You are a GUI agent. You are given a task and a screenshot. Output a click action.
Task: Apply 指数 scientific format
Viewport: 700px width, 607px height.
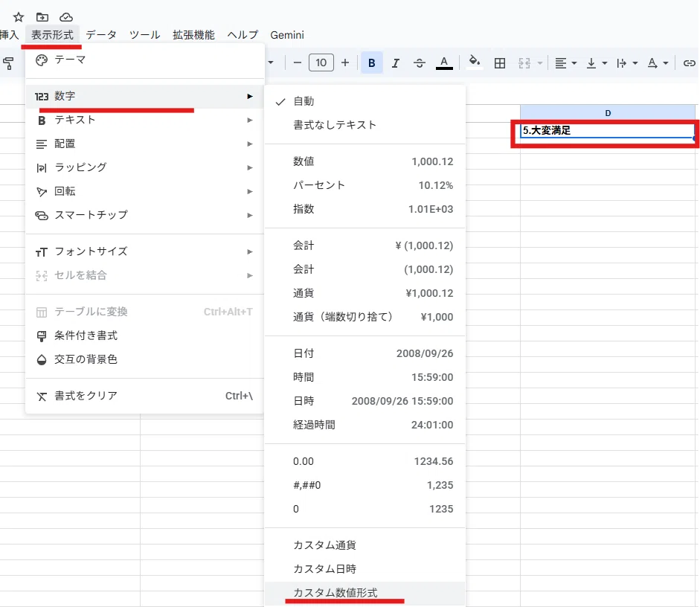pos(365,209)
